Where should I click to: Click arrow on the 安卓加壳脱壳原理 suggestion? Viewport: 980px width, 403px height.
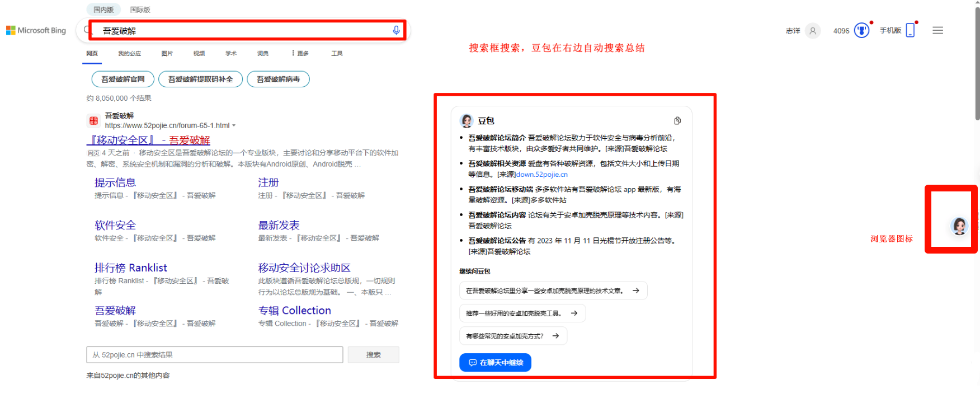(636, 290)
